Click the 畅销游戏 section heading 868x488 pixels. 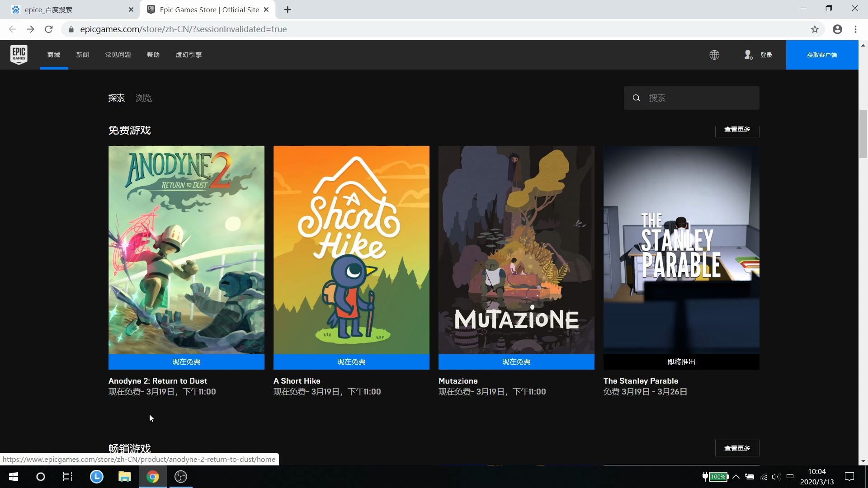[x=129, y=449]
